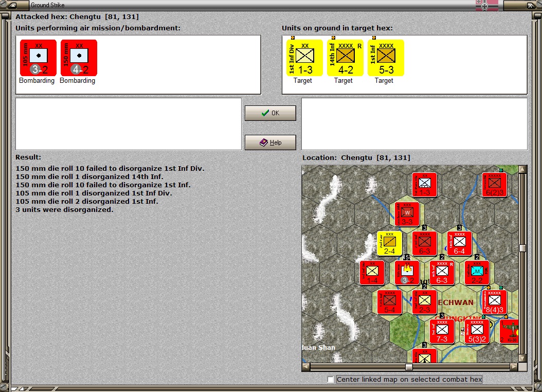Click result '105 mm die roll 1 disorganized 1st Inf Div.'
The height and width of the screenshot is (392, 542).
point(94,193)
